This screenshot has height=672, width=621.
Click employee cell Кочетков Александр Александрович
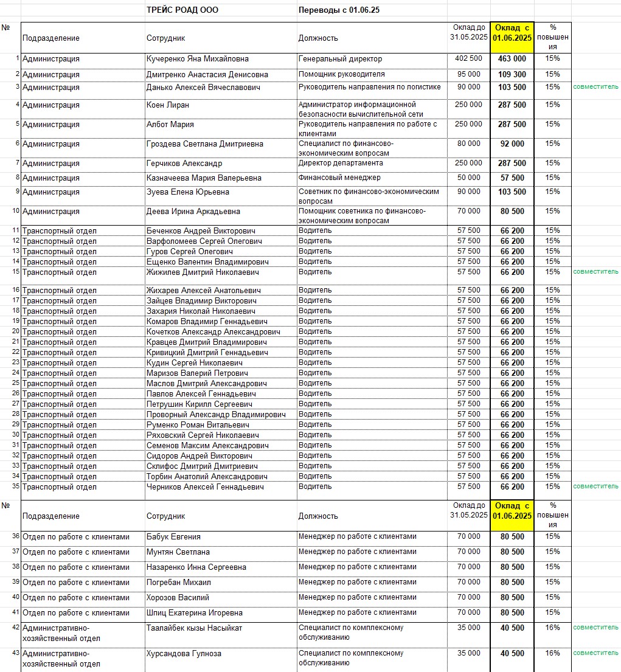click(213, 332)
